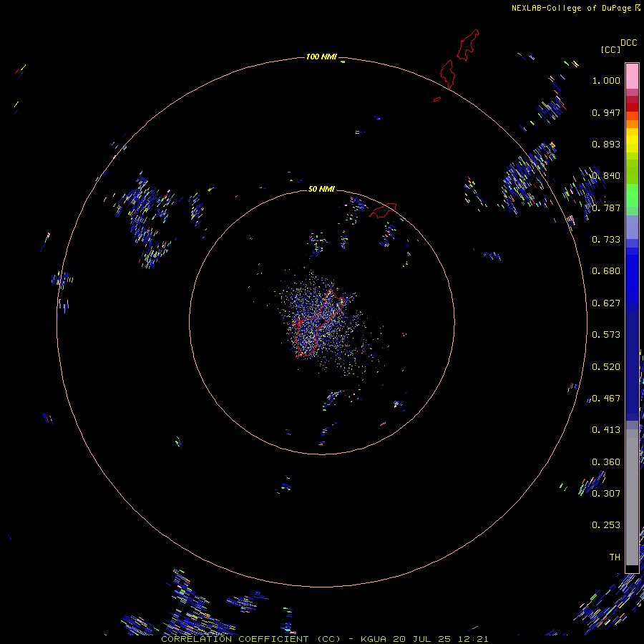The image size is (644, 644).
Task: Click the pink segment of the color bar
Action: (632, 77)
